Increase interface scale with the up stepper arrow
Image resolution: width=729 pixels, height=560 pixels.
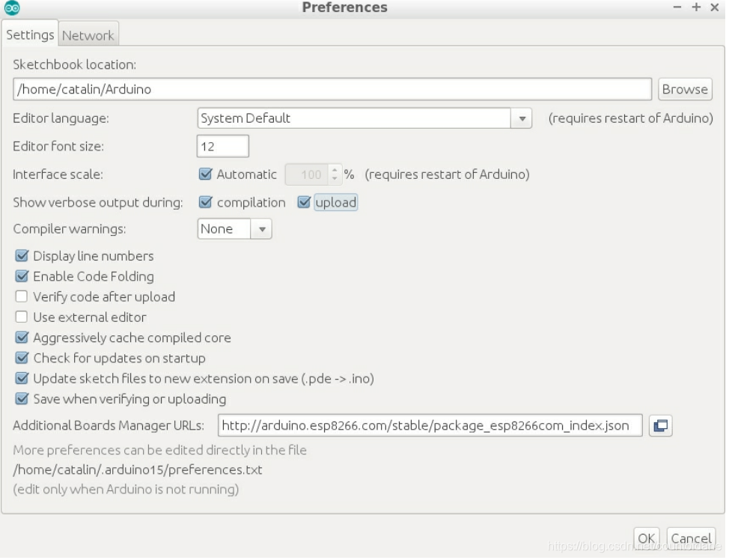[336, 171]
